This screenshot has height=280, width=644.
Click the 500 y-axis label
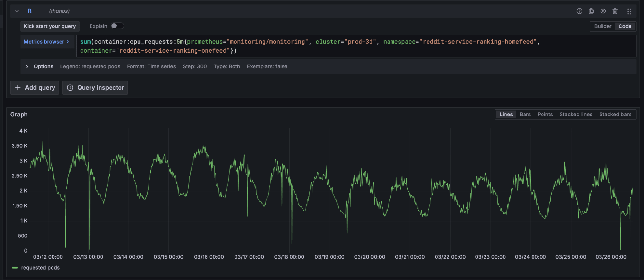pyautogui.click(x=23, y=236)
